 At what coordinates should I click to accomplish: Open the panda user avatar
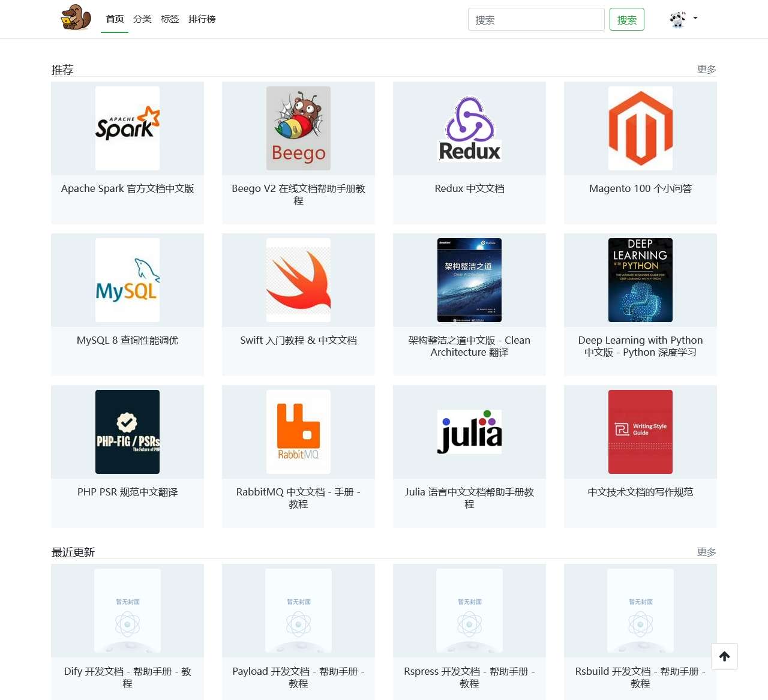point(678,19)
